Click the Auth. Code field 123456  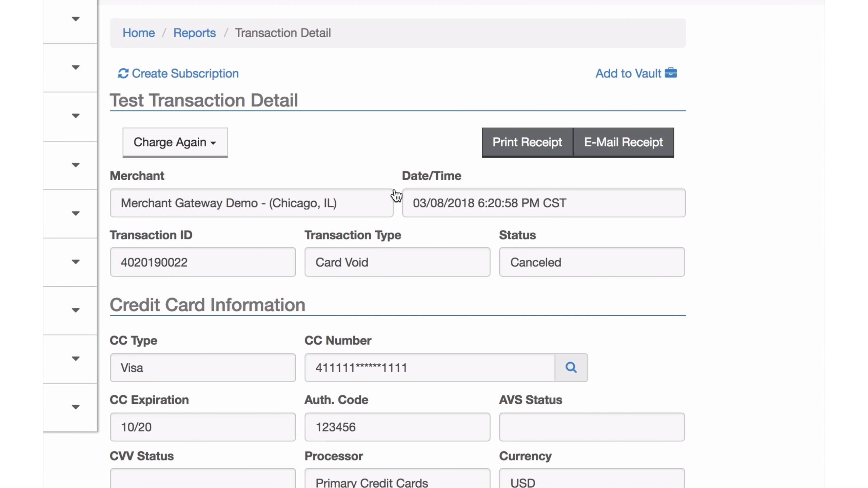pyautogui.click(x=397, y=427)
